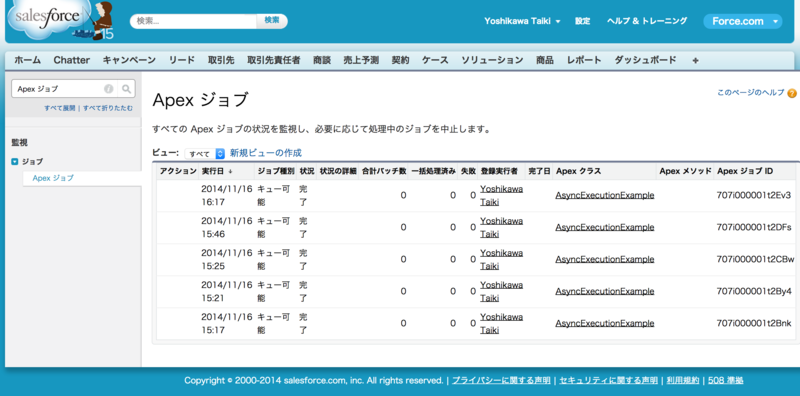
Task: Open Yoshikawa Taiki in the 15:17 row
Action: [501, 324]
